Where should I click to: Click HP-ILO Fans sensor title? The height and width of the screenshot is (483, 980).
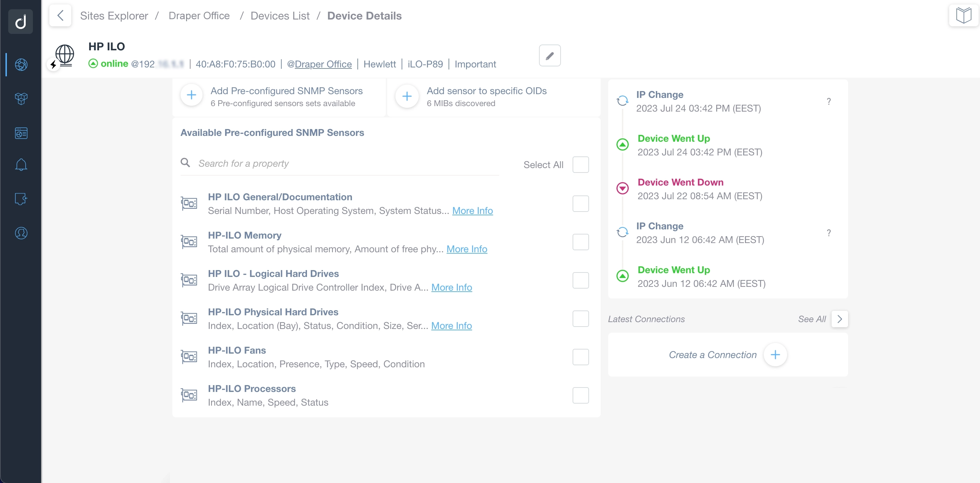coord(237,350)
